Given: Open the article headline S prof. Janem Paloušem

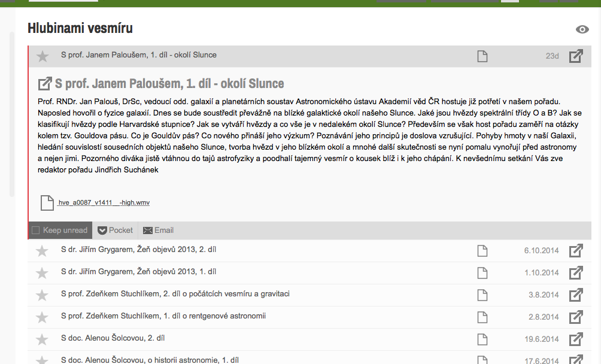Looking at the screenshot, I should point(169,84).
